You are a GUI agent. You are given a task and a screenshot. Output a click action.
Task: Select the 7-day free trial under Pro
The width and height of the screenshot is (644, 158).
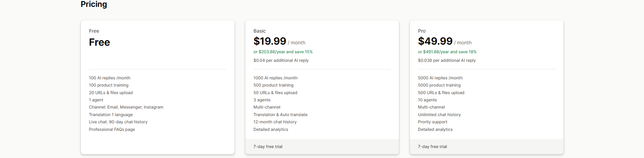(x=432, y=147)
